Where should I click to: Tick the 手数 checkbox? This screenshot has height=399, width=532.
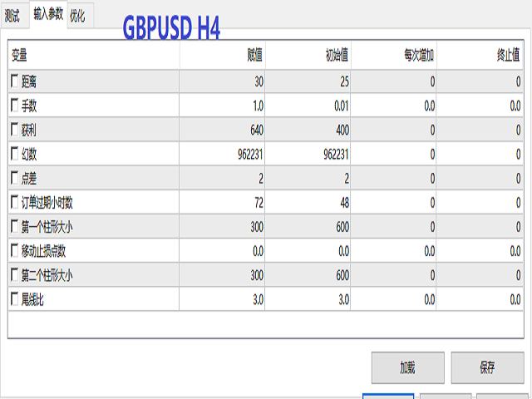coord(15,106)
